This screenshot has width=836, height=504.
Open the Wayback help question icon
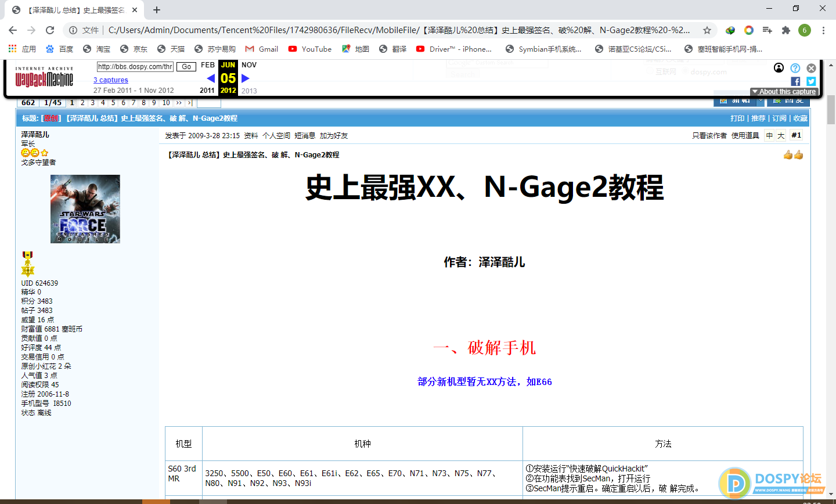click(795, 68)
